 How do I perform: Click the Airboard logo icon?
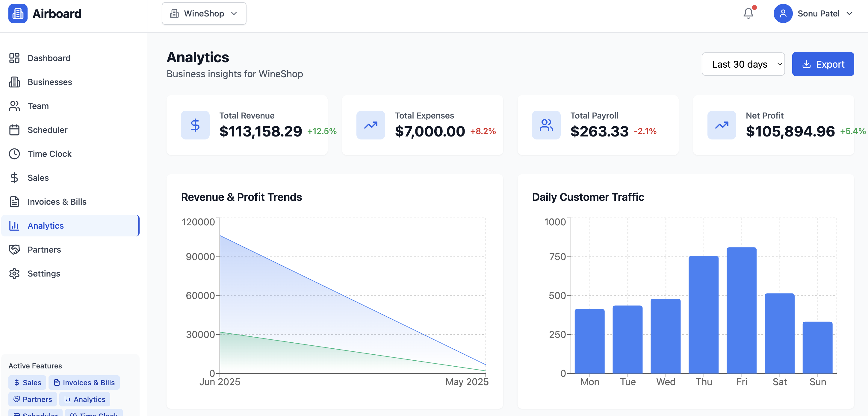(17, 13)
